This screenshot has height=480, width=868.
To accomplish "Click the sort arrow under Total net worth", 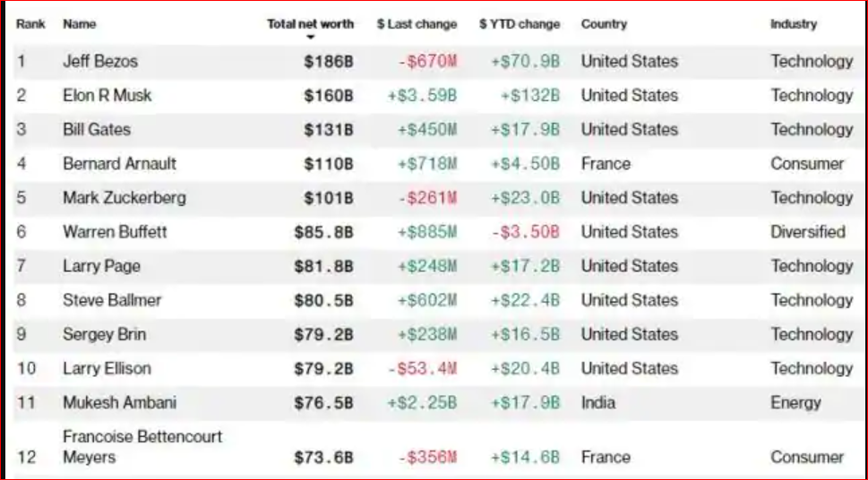I will tap(311, 38).
